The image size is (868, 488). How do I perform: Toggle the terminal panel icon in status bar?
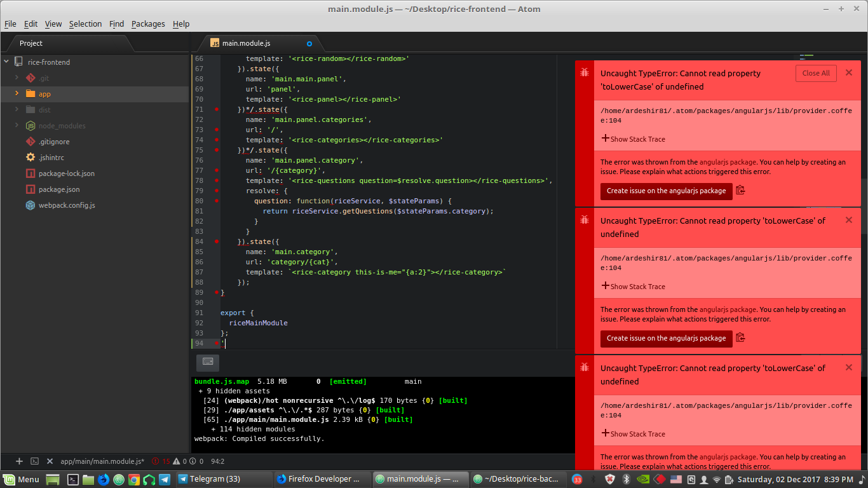pyautogui.click(x=35, y=461)
